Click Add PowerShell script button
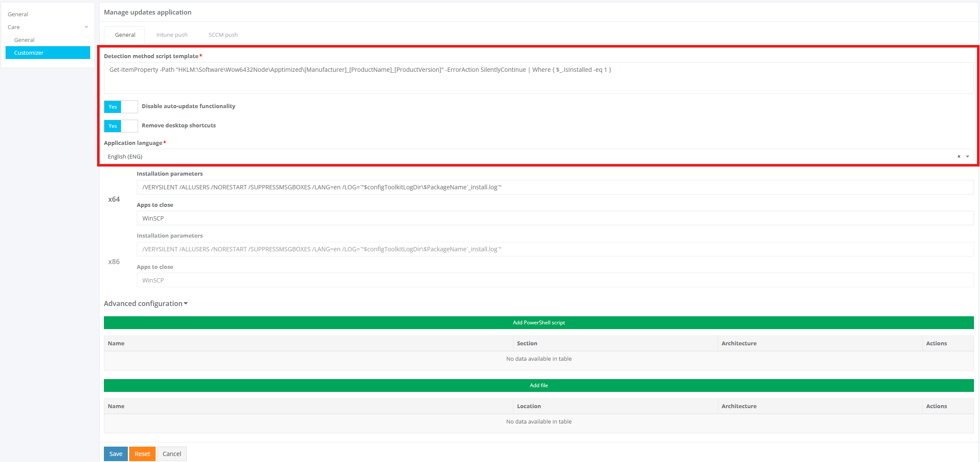 (x=538, y=323)
